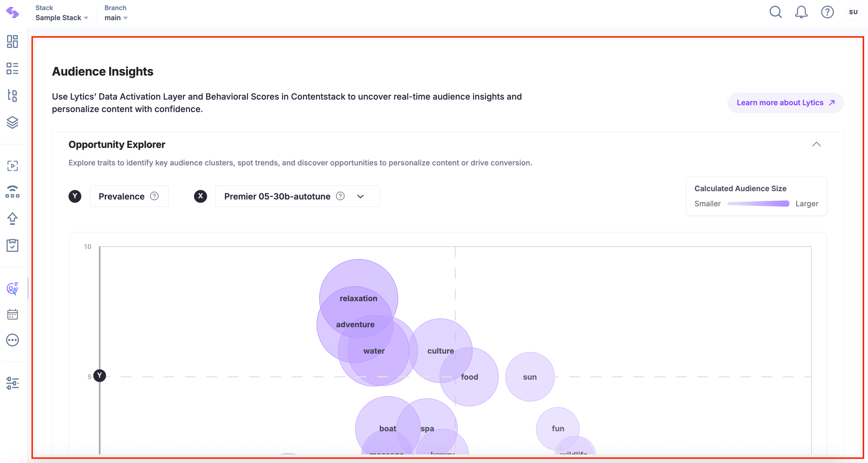
Task: Open the Personalize signal icon in sidebar
Action: point(12,192)
